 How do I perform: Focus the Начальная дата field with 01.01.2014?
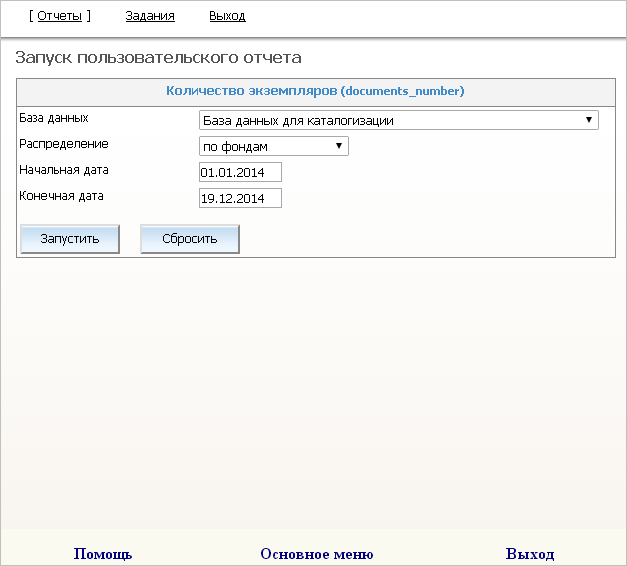pyautogui.click(x=240, y=173)
